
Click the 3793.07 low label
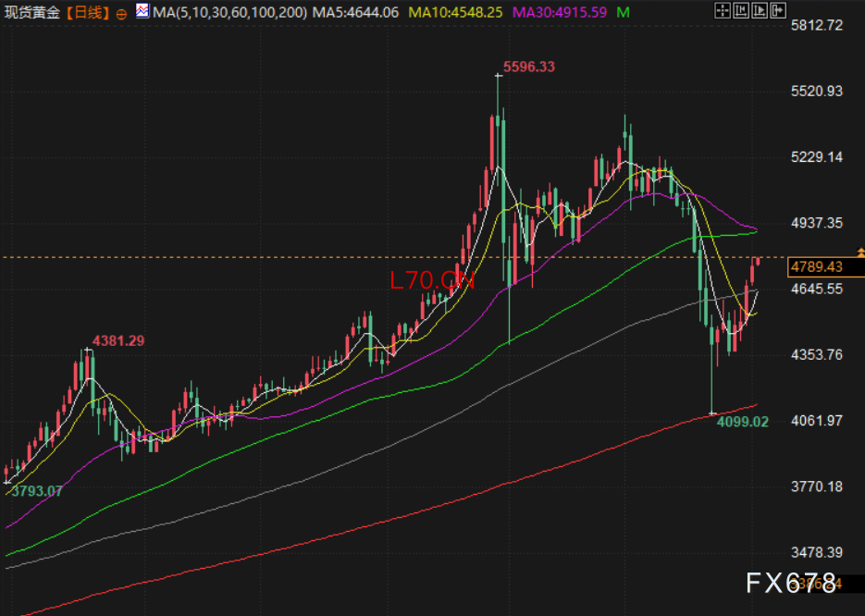click(37, 490)
